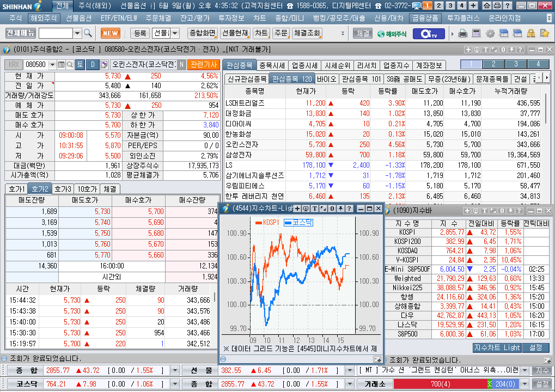Click the menu search input field

coord(56,33)
